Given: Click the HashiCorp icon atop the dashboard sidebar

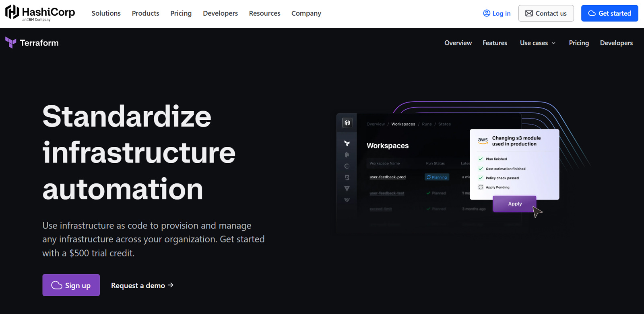Looking at the screenshot, I should (347, 123).
